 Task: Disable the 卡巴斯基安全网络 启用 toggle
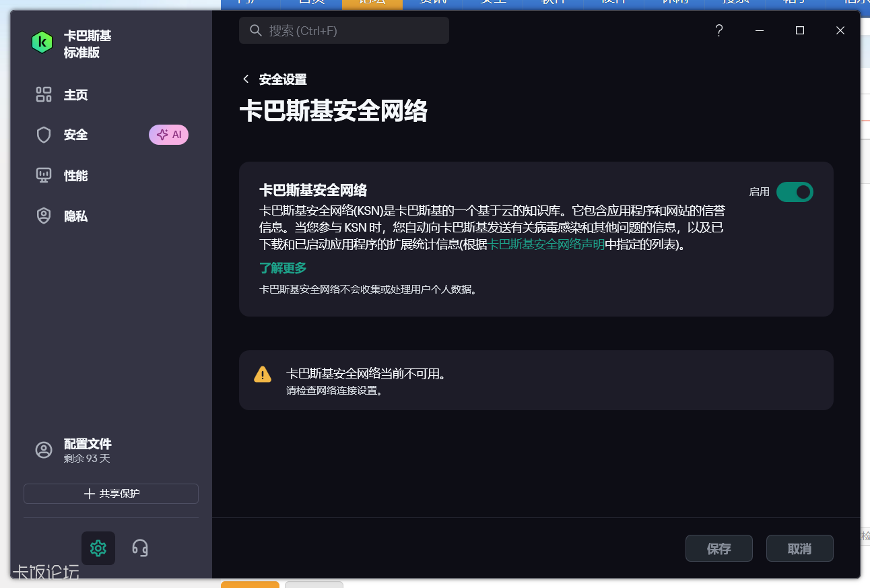pyautogui.click(x=795, y=192)
